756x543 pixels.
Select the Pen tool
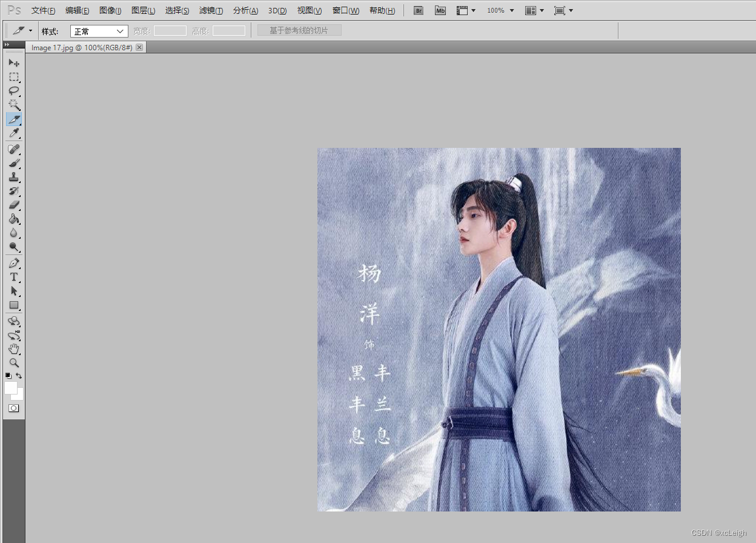coord(14,263)
